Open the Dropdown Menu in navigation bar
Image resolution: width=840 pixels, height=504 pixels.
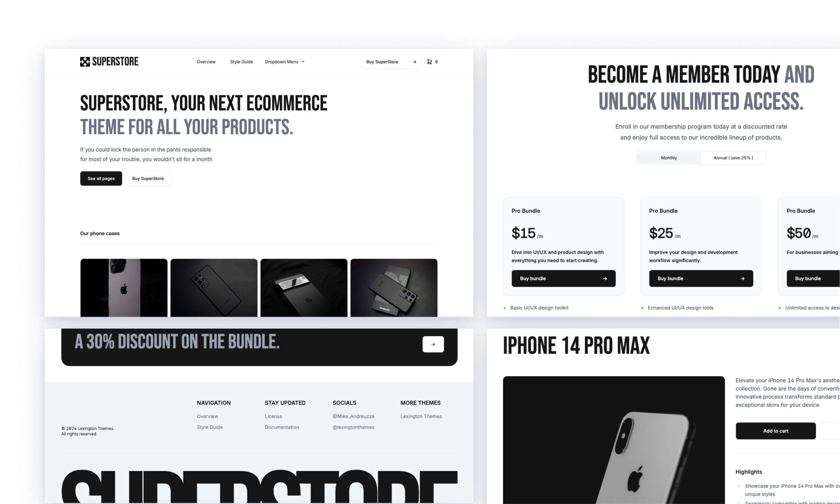coord(285,61)
